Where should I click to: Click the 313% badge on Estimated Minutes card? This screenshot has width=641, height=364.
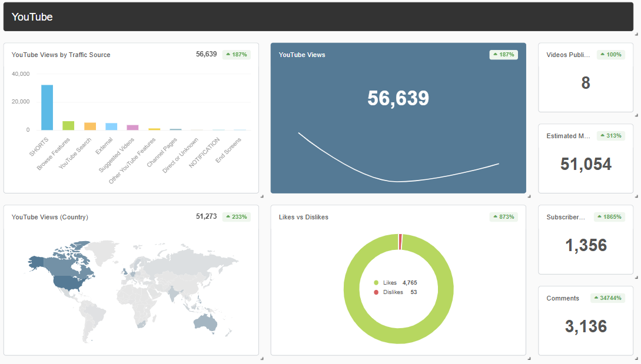pyautogui.click(x=610, y=136)
